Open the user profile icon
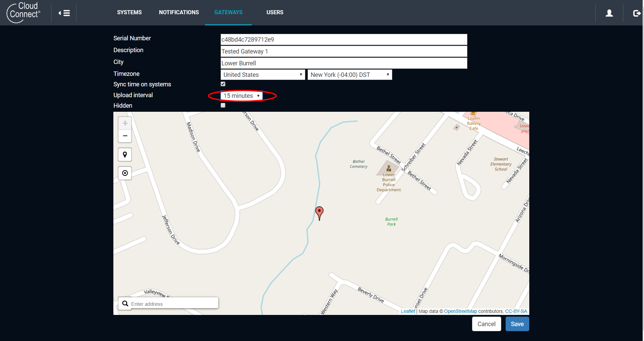The width and height of the screenshot is (644, 341). point(609,13)
